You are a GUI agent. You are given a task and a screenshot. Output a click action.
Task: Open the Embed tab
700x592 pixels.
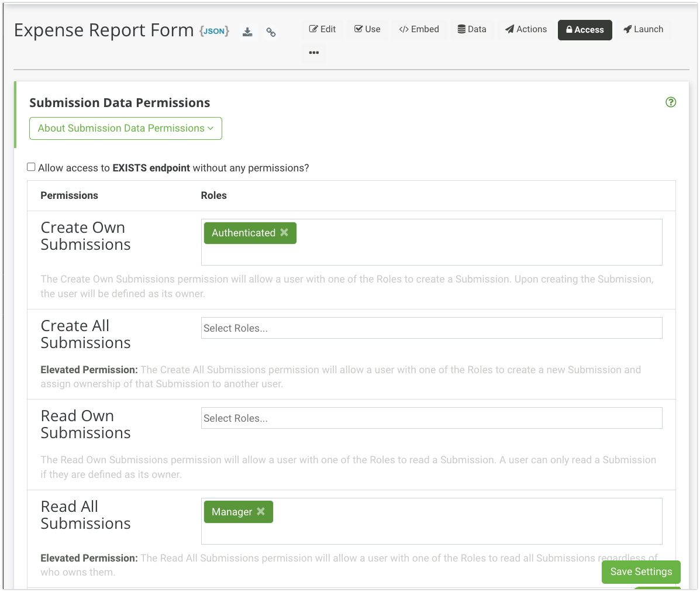(x=419, y=29)
